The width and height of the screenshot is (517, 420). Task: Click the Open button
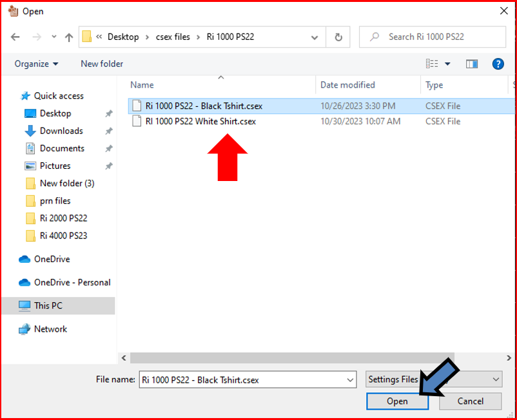coord(397,401)
